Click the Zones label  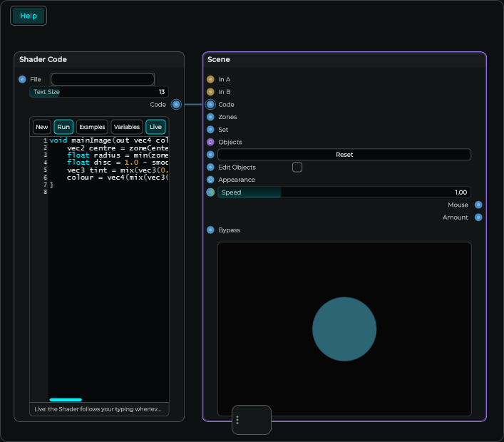227,117
